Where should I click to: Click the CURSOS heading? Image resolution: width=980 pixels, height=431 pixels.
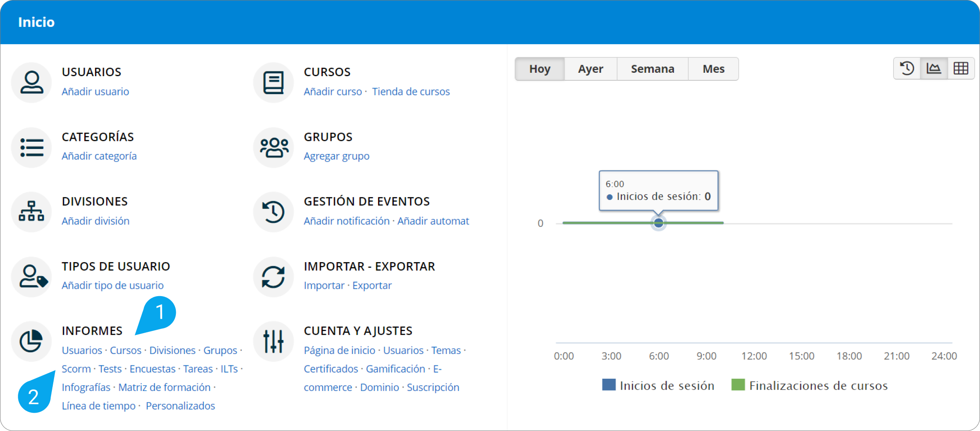click(x=327, y=72)
